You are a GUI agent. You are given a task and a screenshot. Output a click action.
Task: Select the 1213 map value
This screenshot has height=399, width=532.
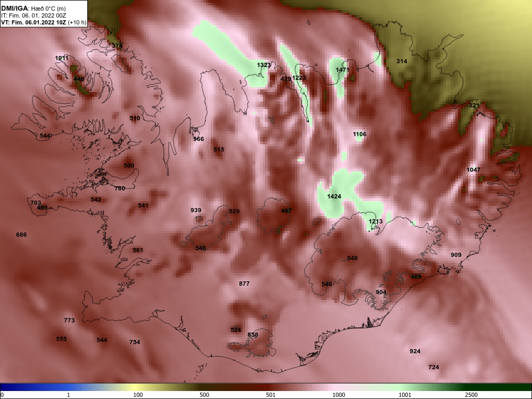(376, 221)
